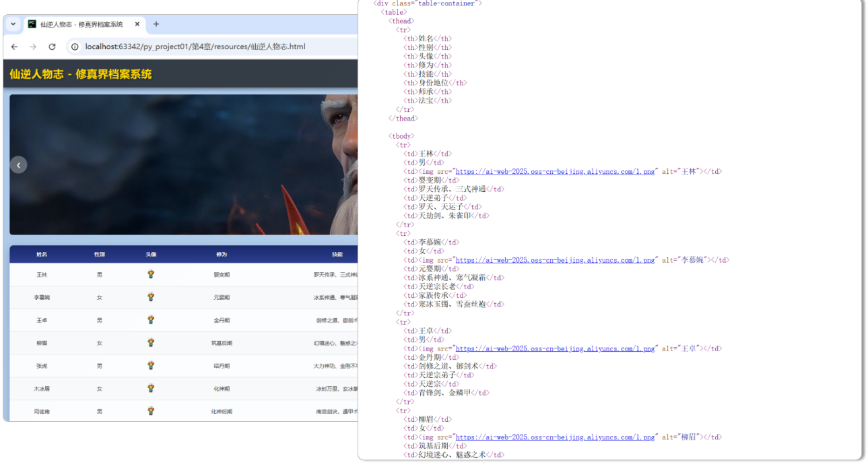This screenshot has height=465, width=868.
Task: Click the carousel banner image
Action: pos(183,164)
